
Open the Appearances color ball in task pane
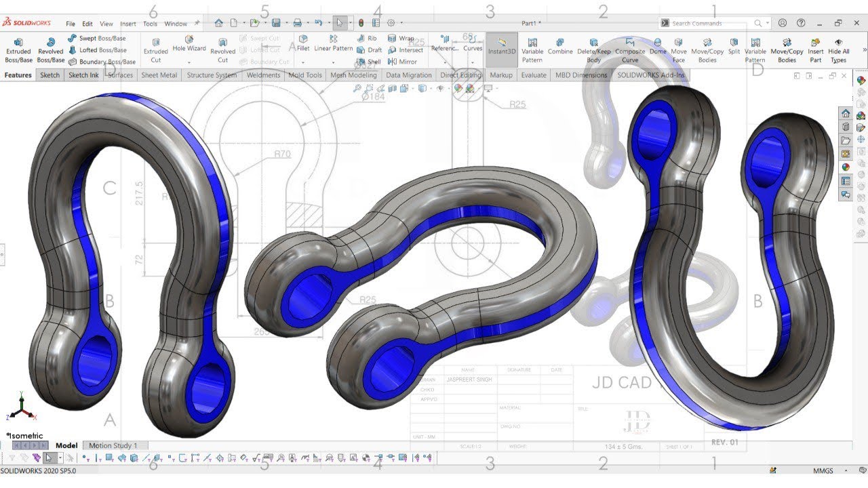[846, 167]
